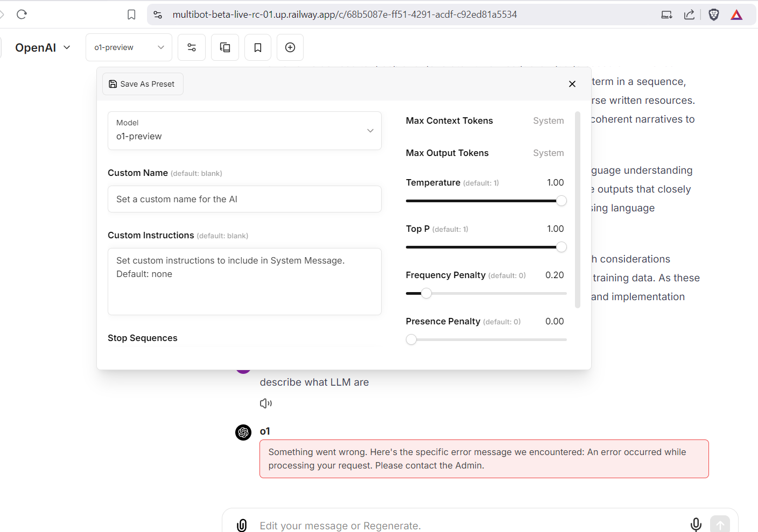Screen dimensions: 758x532
Task: Click the o1 OpenAI avatar icon
Action: point(243,432)
